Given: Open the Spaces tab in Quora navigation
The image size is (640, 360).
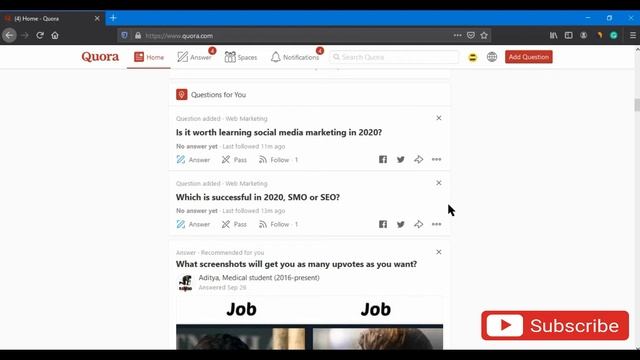Looking at the screenshot, I should point(241,57).
